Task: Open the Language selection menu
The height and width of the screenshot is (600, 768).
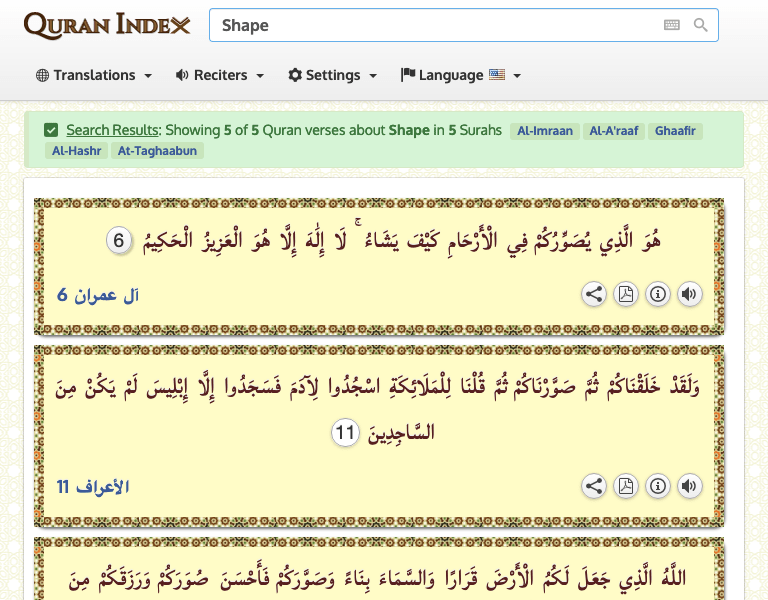Action: pos(461,75)
